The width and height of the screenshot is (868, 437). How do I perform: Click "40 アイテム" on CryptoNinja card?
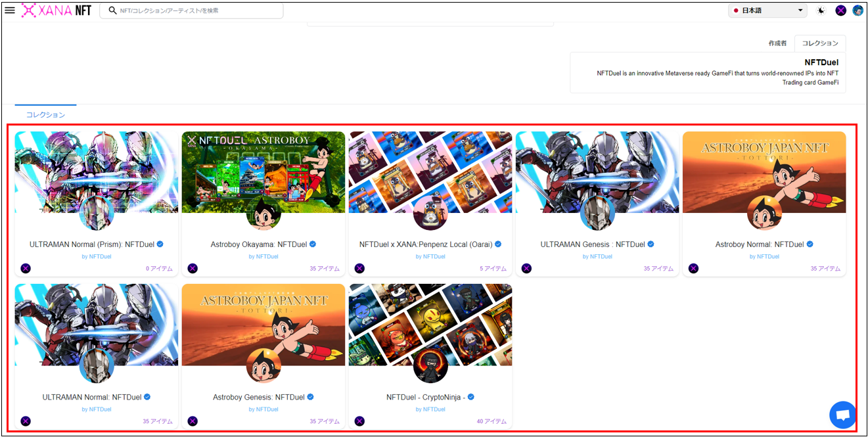click(491, 421)
